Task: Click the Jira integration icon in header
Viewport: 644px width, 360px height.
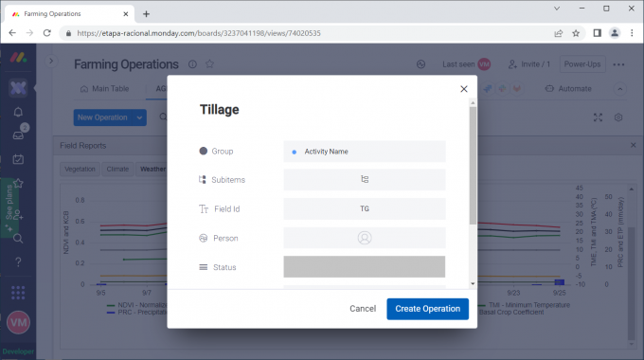Action: tap(488, 88)
